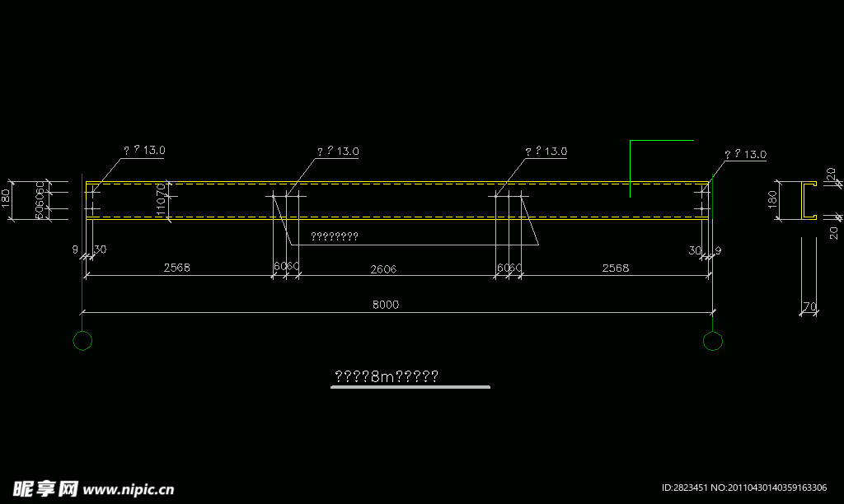
Task: Click the nipic logo watermark
Action: pyautogui.click(x=45, y=488)
